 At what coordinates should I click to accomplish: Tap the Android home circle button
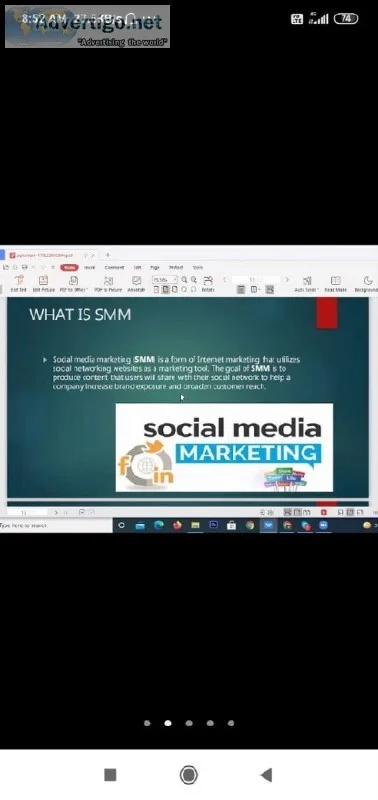189,775
